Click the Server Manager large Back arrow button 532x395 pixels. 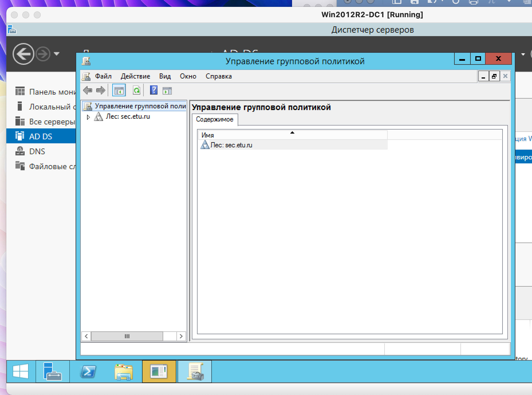pyautogui.click(x=23, y=54)
